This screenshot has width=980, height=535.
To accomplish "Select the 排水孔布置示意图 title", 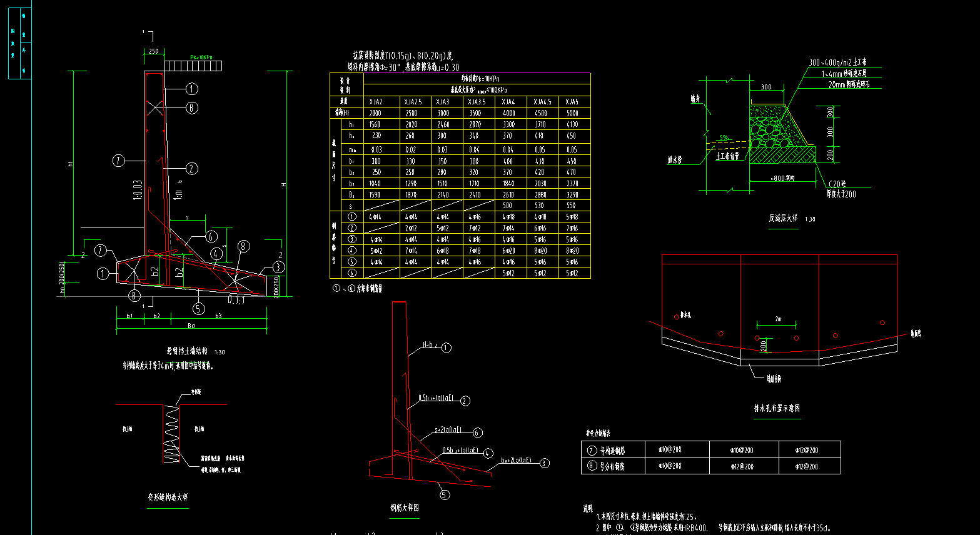I will click(x=777, y=408).
